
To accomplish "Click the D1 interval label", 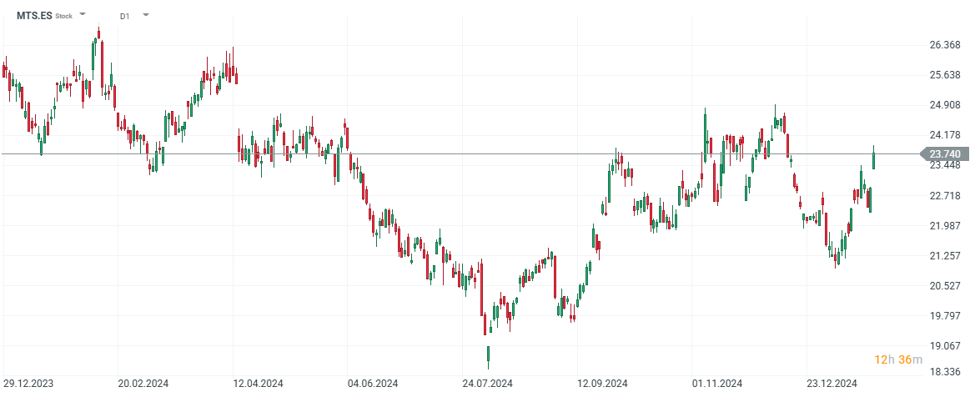I will pyautogui.click(x=124, y=16).
